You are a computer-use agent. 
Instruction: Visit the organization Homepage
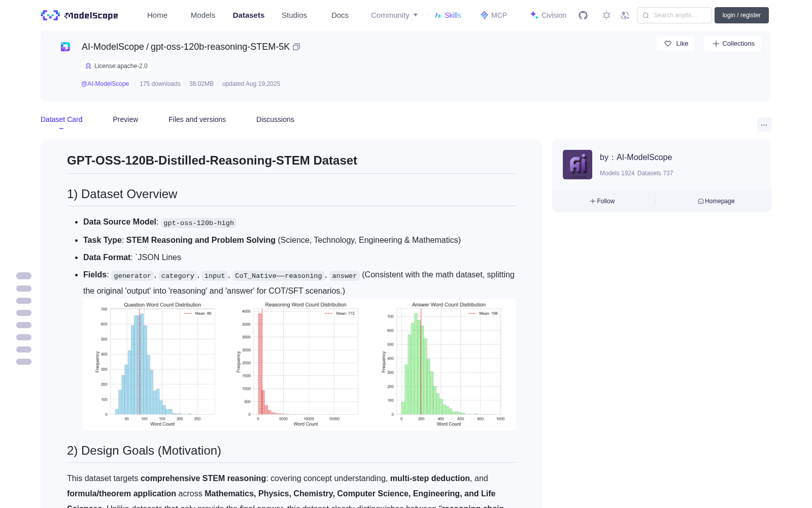(716, 201)
